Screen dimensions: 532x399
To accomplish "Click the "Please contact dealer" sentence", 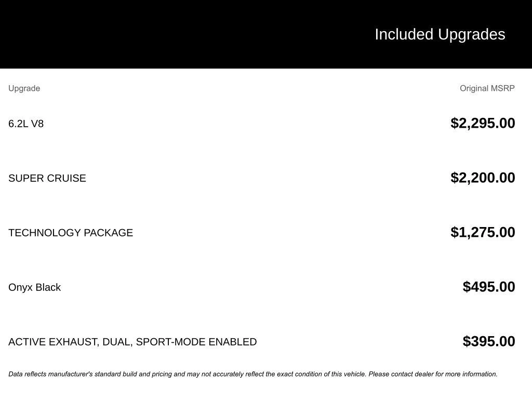I will click(433, 374).
